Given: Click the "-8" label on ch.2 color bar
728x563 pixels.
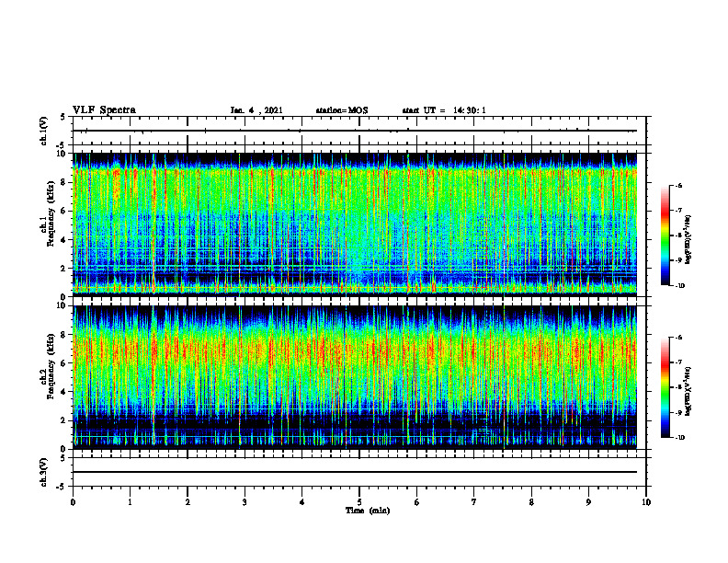Looking at the screenshot, I should pyautogui.click(x=678, y=387).
